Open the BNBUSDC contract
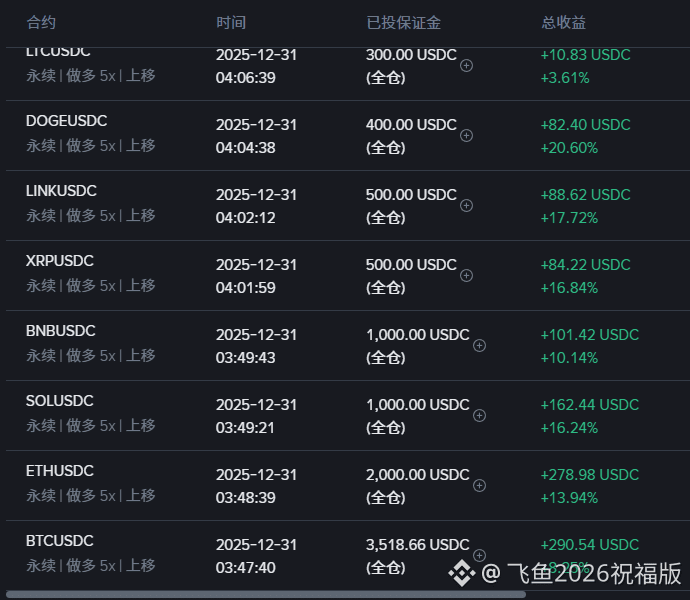 coord(59,331)
